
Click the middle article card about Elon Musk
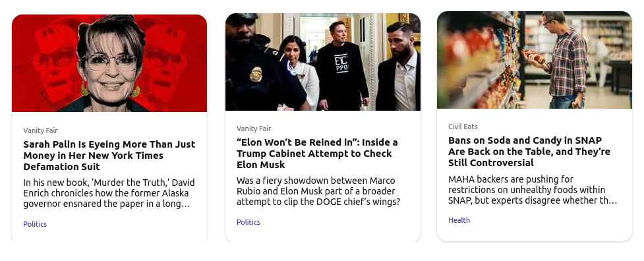point(323,127)
